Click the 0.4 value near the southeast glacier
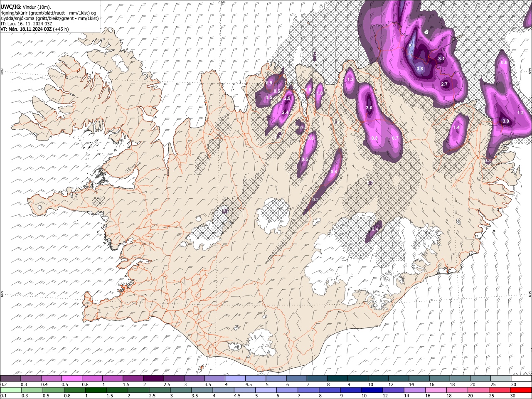The image size is (532, 399). pyautogui.click(x=375, y=229)
